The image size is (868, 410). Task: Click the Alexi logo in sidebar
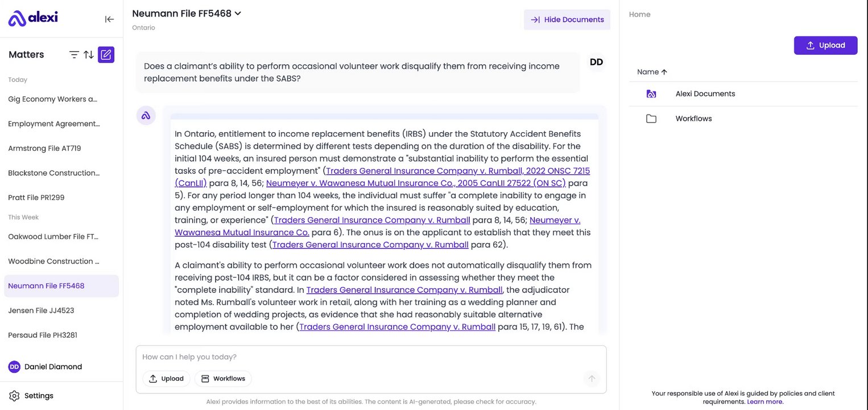(x=33, y=18)
